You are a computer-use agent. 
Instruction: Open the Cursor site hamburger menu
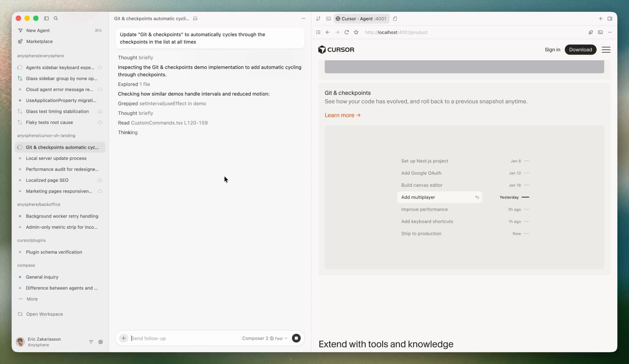point(606,50)
